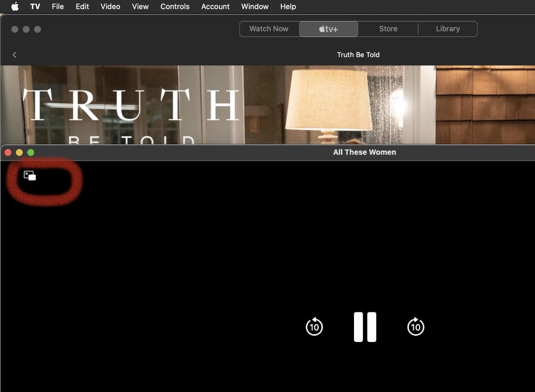Go to the Library tab
The height and width of the screenshot is (392, 535).
click(x=448, y=29)
